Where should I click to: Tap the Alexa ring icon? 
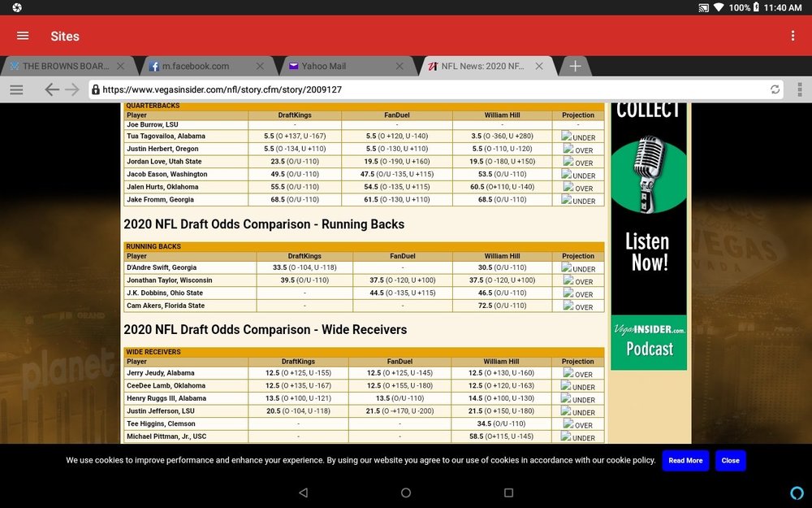[x=797, y=493]
